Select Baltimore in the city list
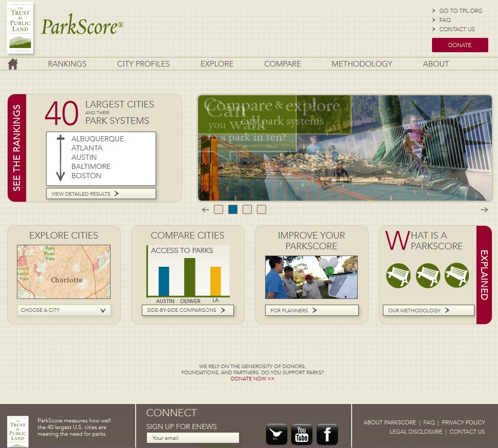498x448 pixels. coord(91,166)
